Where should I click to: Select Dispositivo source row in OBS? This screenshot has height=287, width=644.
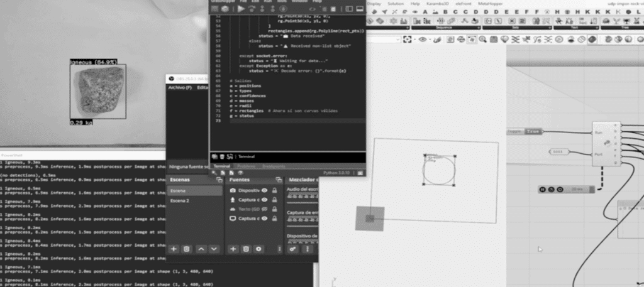click(253, 191)
